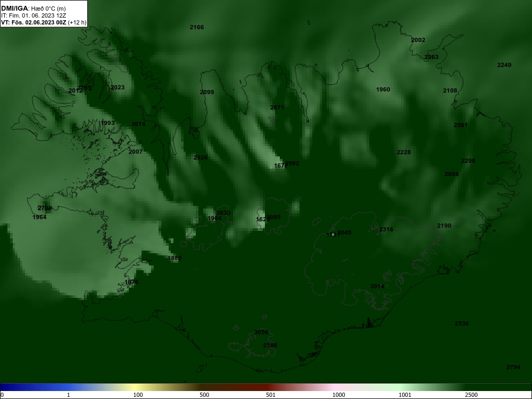
Task: Click the 2363 height value
Action: [x=431, y=57]
